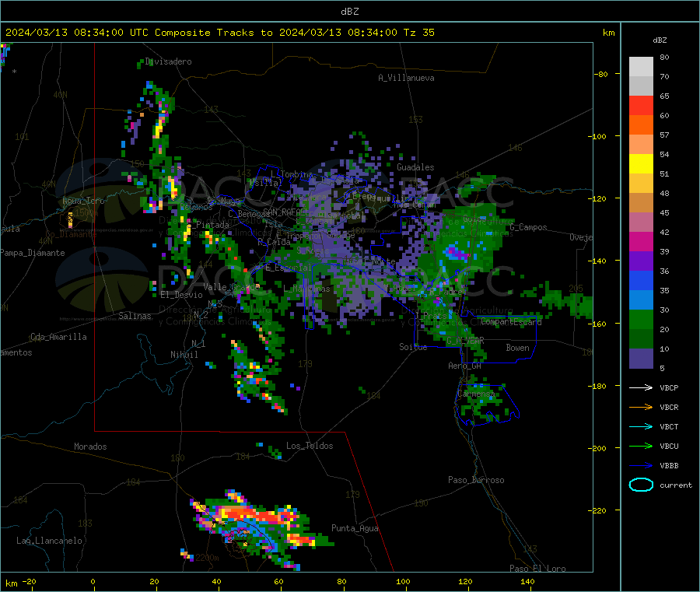
Task: Click the -80 km tick on vertical axis
Action: point(601,74)
